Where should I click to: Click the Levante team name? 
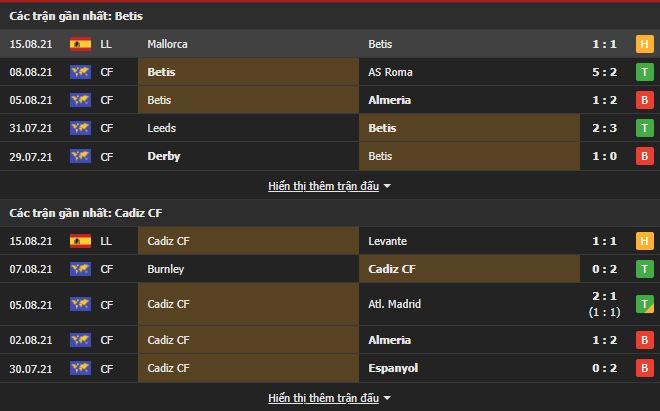pos(388,241)
